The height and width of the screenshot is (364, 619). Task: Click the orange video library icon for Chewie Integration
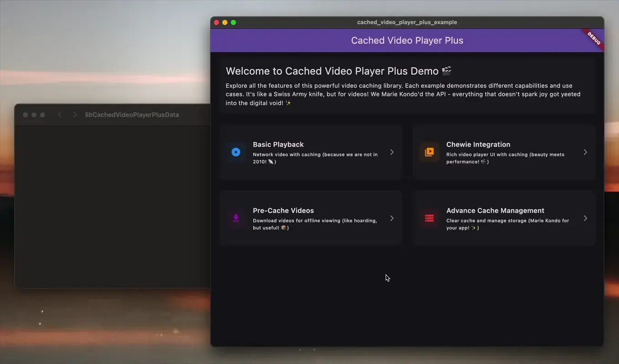(429, 152)
